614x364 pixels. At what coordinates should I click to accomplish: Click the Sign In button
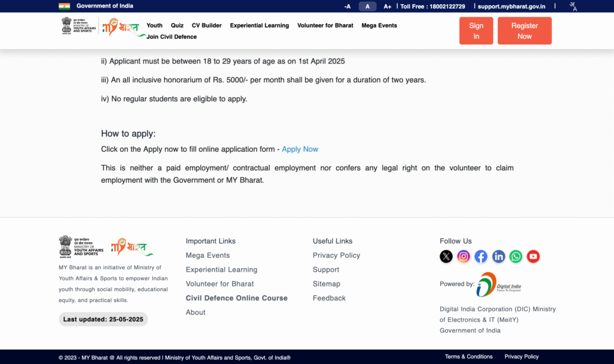[x=476, y=31]
